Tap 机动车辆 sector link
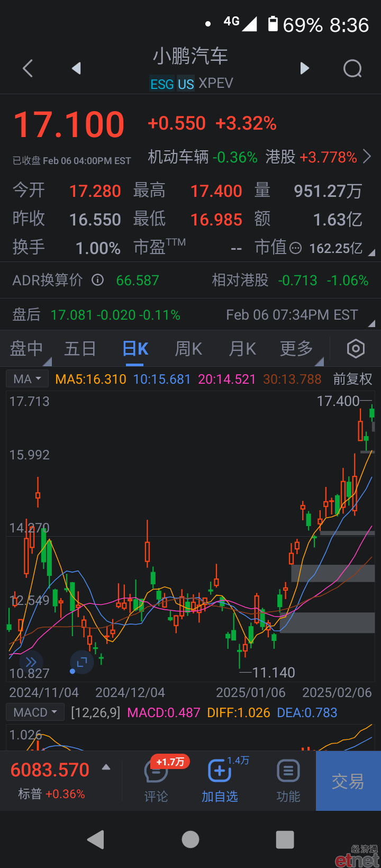 (x=203, y=157)
